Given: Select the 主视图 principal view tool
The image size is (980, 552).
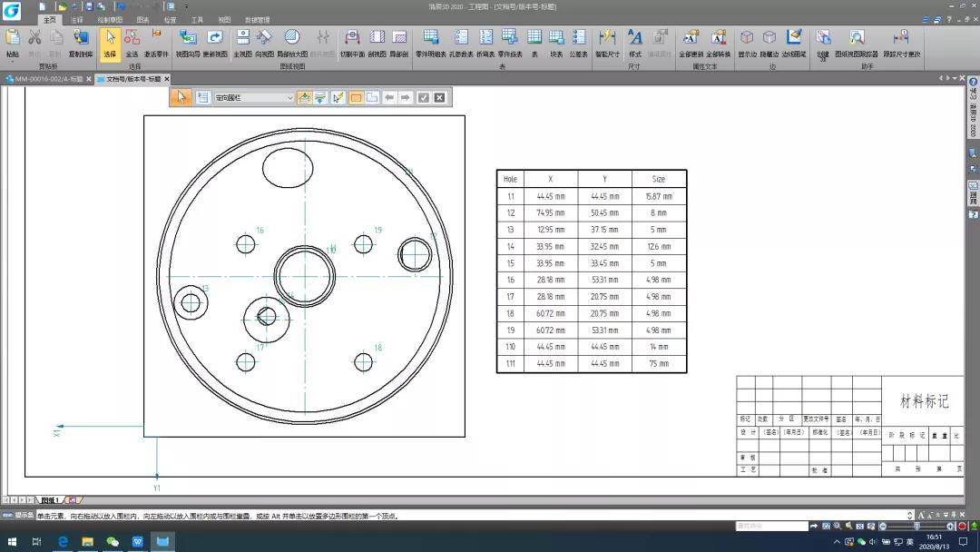Looking at the screenshot, I should 242,44.
